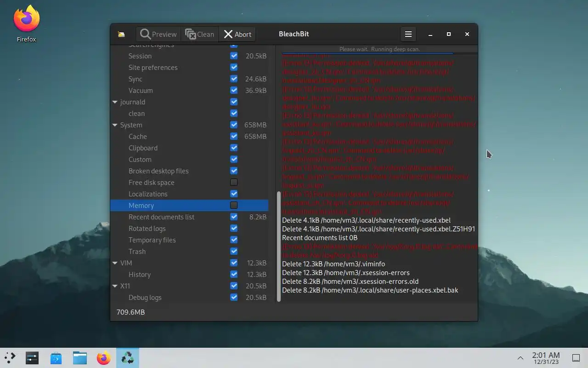588x368 pixels.
Task: Launch Firefox from the taskbar
Action: (x=104, y=358)
